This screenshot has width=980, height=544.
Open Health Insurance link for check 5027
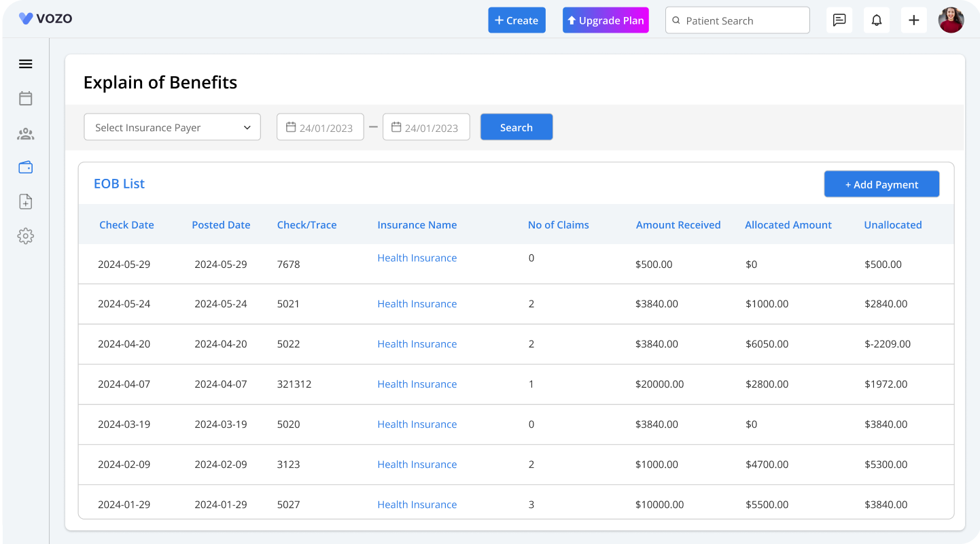click(417, 505)
